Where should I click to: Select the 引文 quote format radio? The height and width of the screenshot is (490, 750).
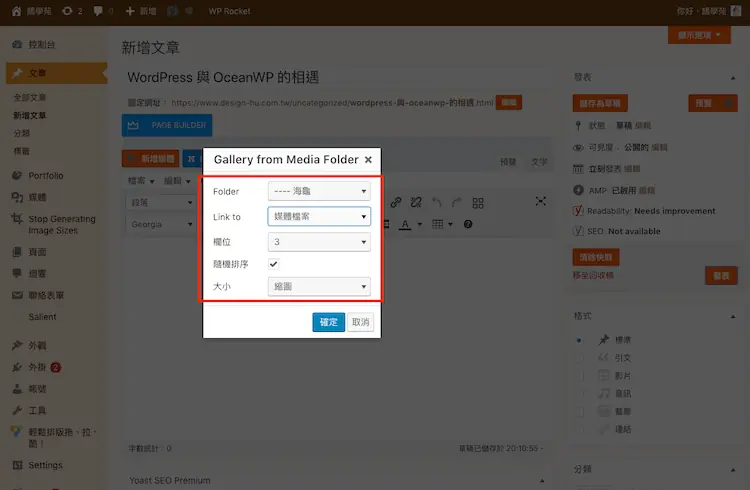[x=579, y=358]
